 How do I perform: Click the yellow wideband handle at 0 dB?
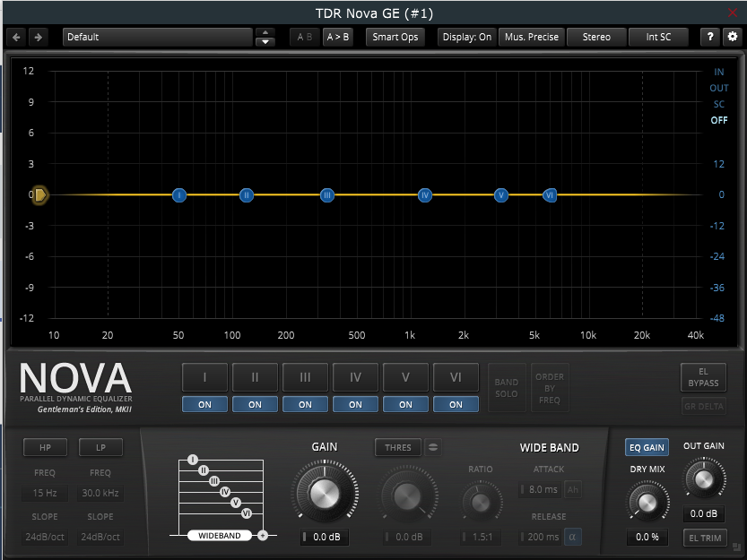[40, 194]
